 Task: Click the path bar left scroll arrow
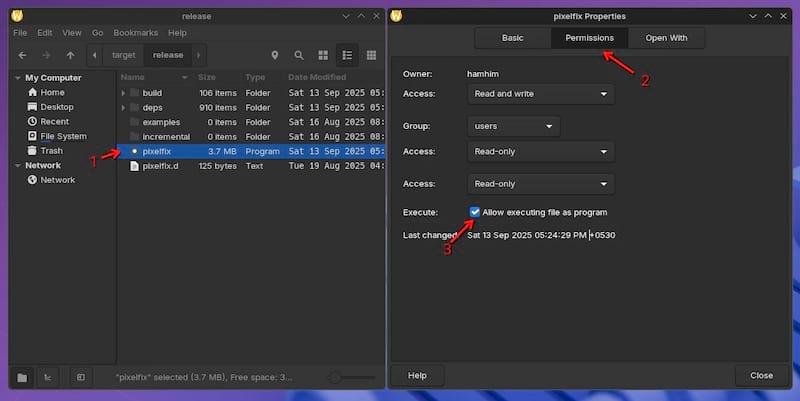tap(94, 55)
